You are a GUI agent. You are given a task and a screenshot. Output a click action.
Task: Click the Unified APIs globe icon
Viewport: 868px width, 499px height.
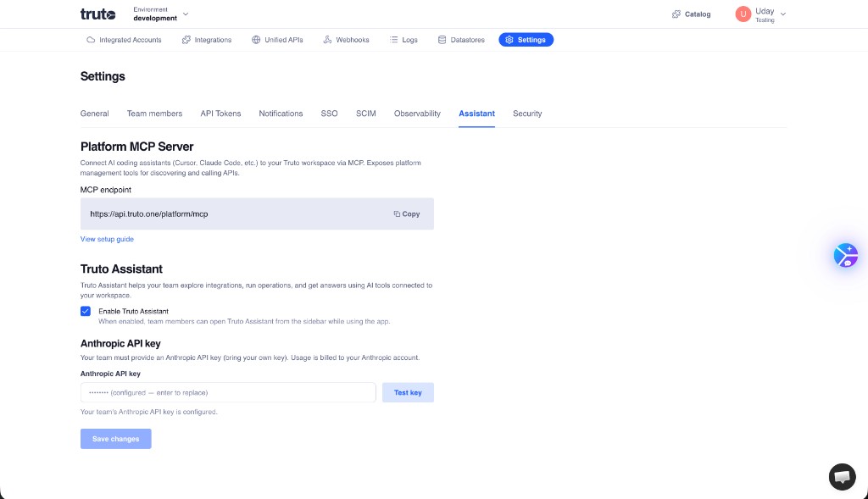click(x=256, y=40)
